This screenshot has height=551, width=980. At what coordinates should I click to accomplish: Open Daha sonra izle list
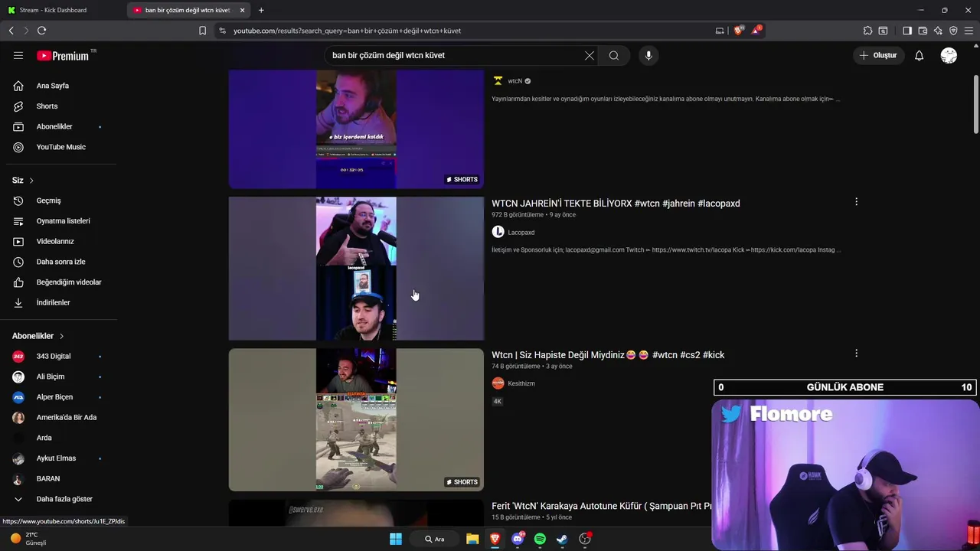click(61, 262)
